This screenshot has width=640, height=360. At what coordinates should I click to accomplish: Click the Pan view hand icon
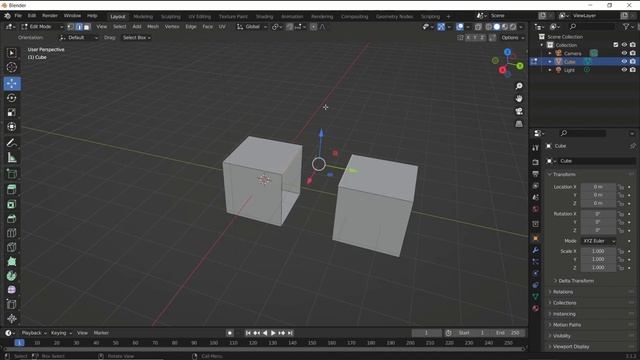click(x=519, y=99)
